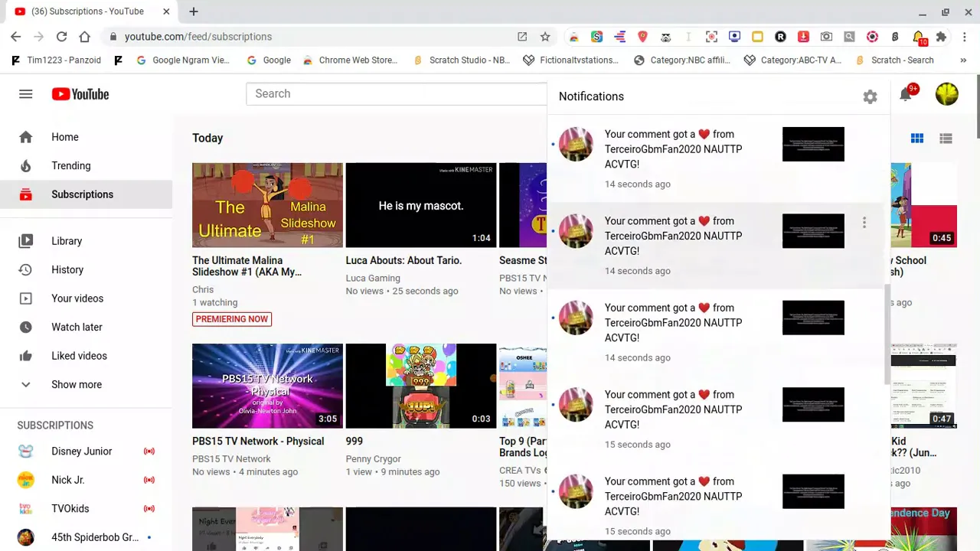Image resolution: width=980 pixels, height=551 pixels.
Task: Click 'Today' section heading
Action: coord(207,138)
